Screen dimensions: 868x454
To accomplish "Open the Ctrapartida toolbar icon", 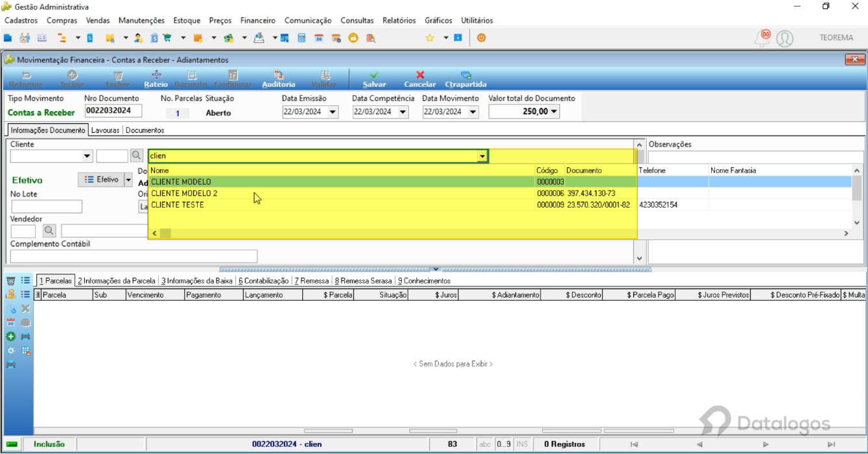I will point(465,75).
